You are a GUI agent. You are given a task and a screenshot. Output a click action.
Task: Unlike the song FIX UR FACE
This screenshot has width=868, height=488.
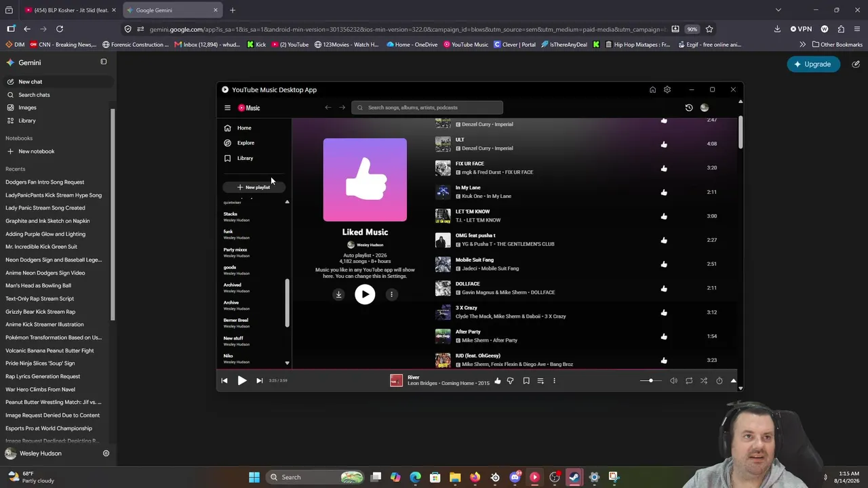664,168
